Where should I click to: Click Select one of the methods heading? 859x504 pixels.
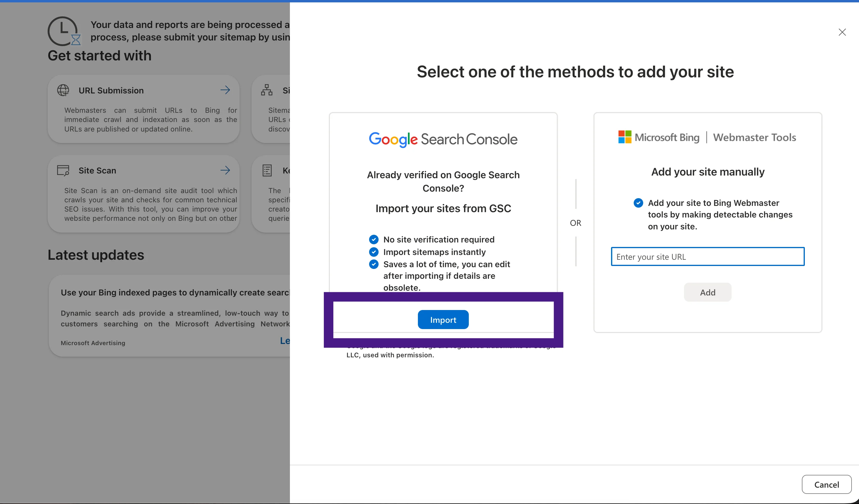(x=575, y=72)
